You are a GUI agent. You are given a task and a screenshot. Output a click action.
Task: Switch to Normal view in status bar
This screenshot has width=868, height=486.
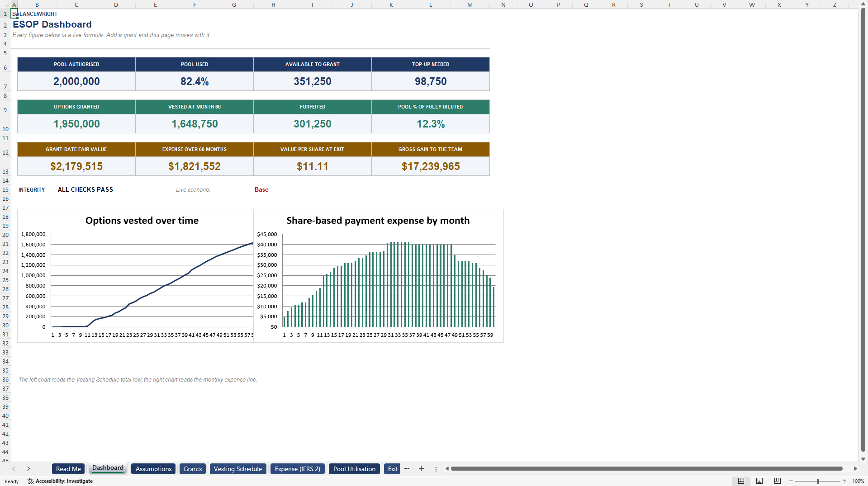[741, 481]
